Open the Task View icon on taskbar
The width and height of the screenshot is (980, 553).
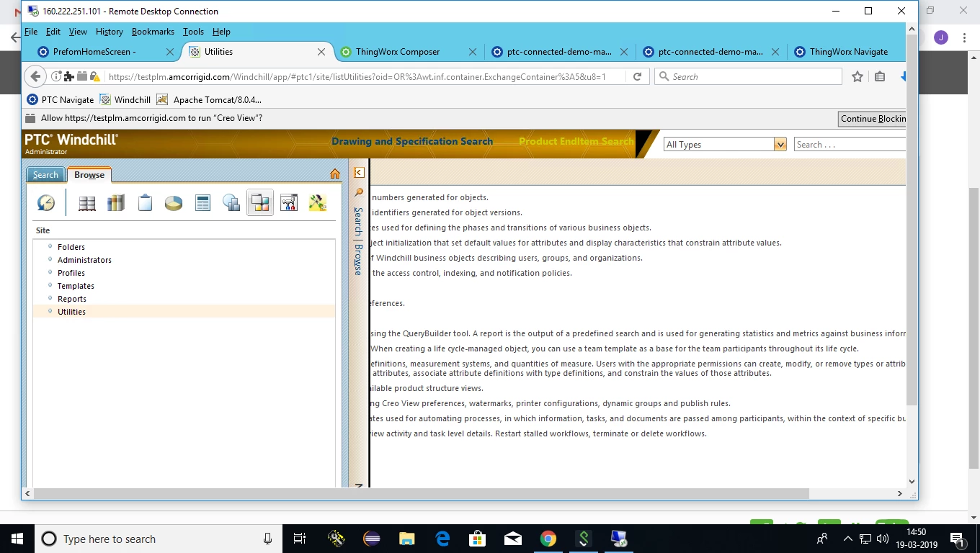[x=300, y=539]
